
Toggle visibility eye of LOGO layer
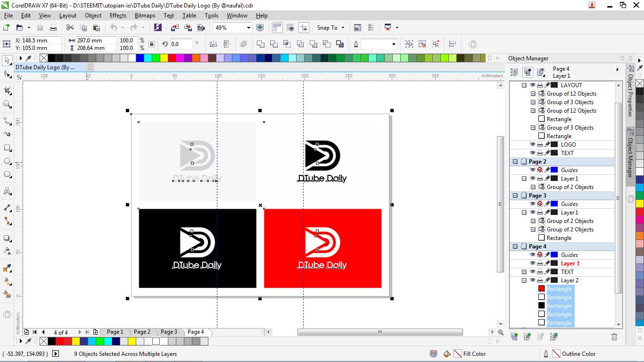533,145
